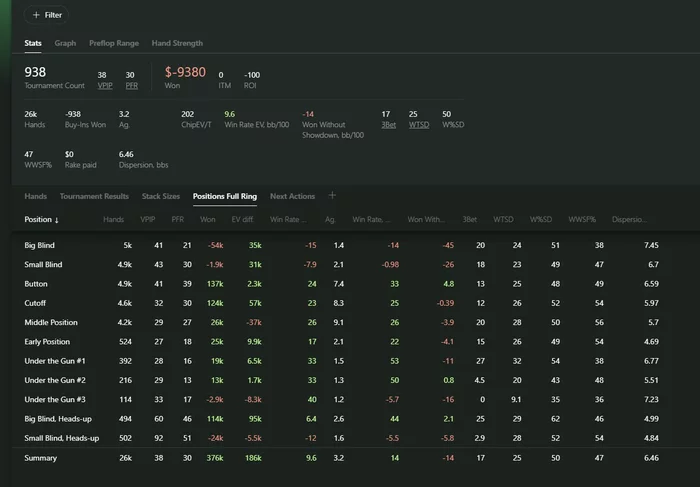Click the Filter button
The height and width of the screenshot is (487, 700).
tap(47, 15)
